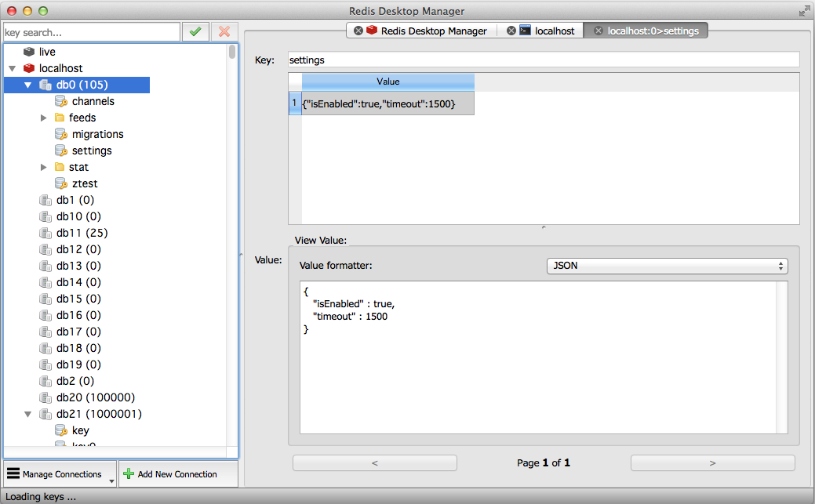Click the channels key icon in db0

coord(61,101)
